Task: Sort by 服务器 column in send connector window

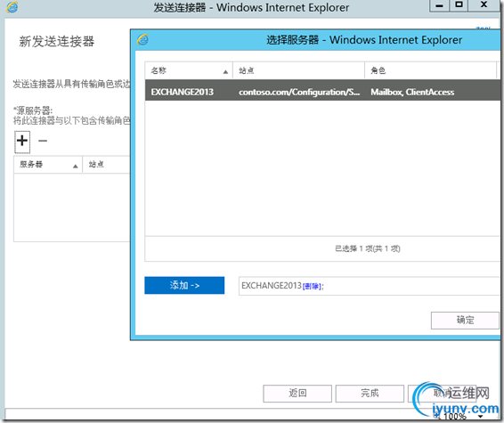Action: (48, 165)
